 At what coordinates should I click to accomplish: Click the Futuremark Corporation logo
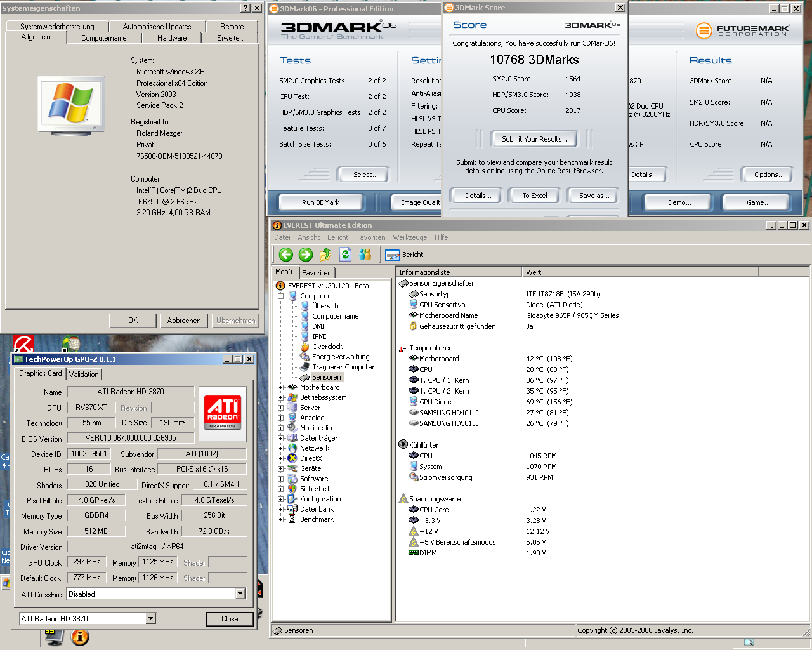(742, 30)
